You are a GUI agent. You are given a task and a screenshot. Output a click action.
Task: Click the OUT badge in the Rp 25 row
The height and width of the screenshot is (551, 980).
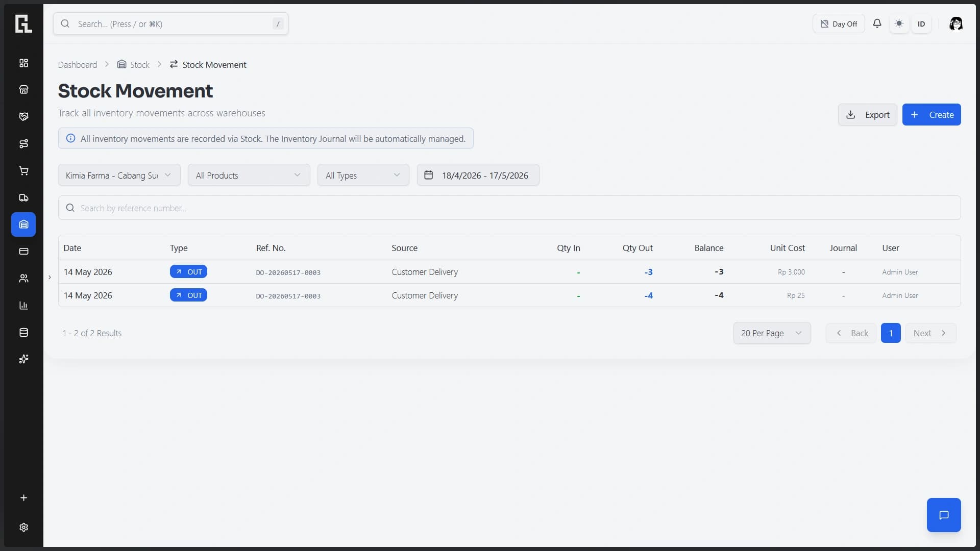click(188, 295)
